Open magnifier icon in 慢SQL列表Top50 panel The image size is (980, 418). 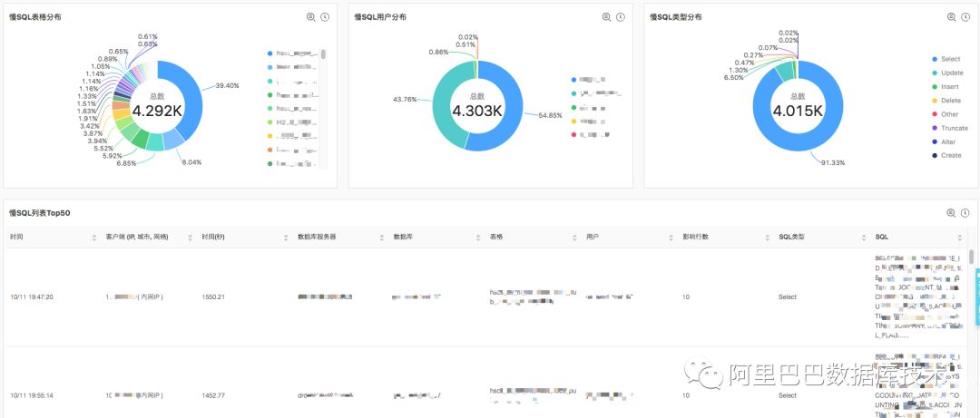coord(951,213)
